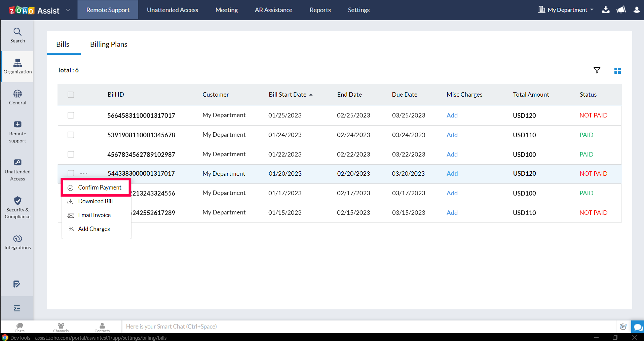Open announcements via the megaphone icon

pos(621,10)
